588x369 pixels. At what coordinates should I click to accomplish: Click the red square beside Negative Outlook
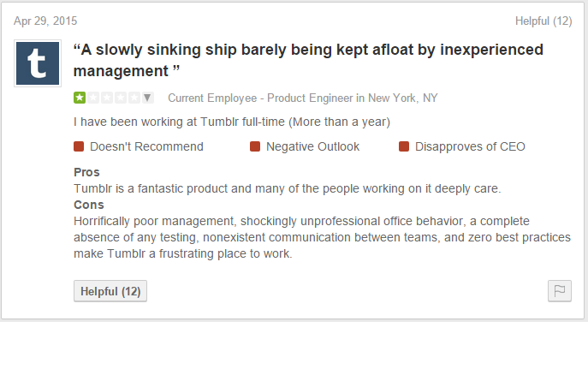tap(255, 146)
